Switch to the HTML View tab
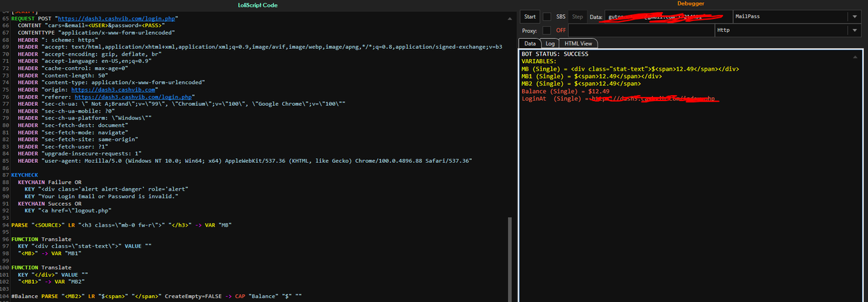The height and width of the screenshot is (302, 868). pos(580,43)
